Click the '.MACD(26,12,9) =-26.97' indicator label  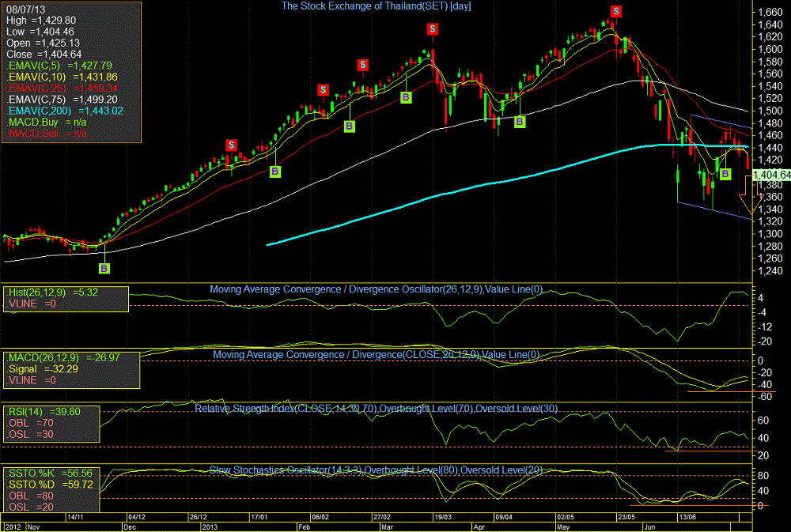pyautogui.click(x=63, y=357)
